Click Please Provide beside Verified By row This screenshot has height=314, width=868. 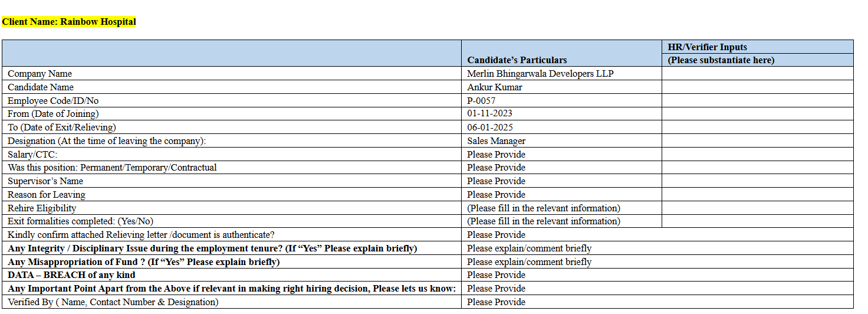[x=496, y=302]
